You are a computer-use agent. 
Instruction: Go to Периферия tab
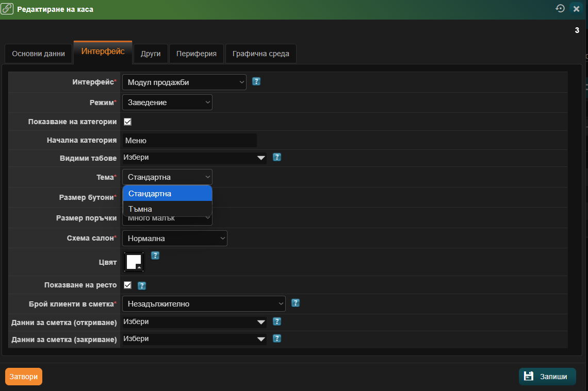coord(197,54)
